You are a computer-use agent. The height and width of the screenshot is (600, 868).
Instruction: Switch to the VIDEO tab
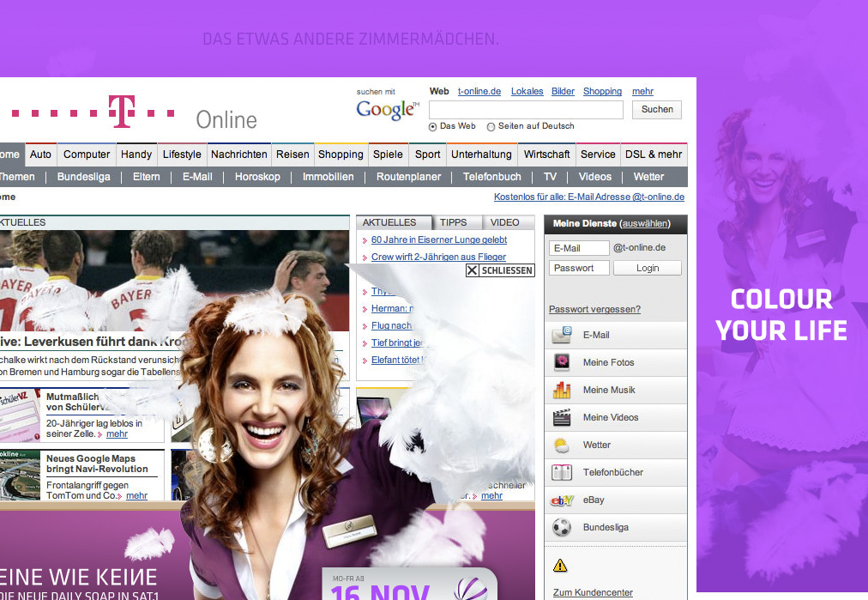pyautogui.click(x=505, y=222)
